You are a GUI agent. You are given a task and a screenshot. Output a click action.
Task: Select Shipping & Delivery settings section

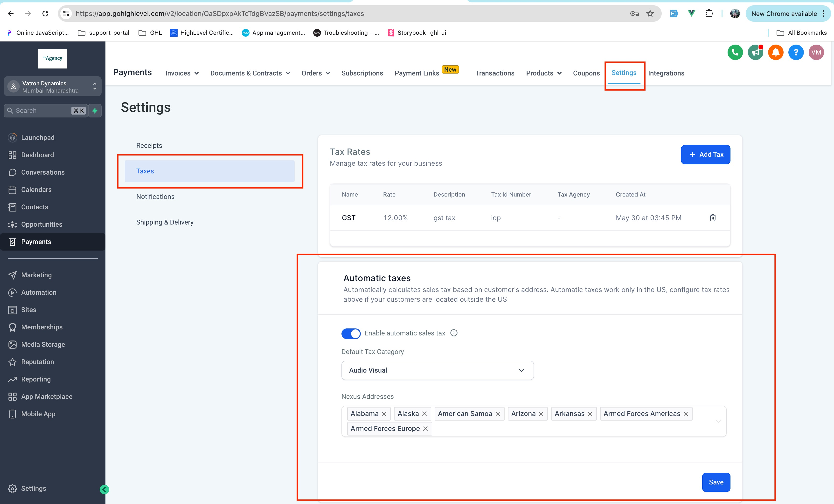click(x=165, y=222)
